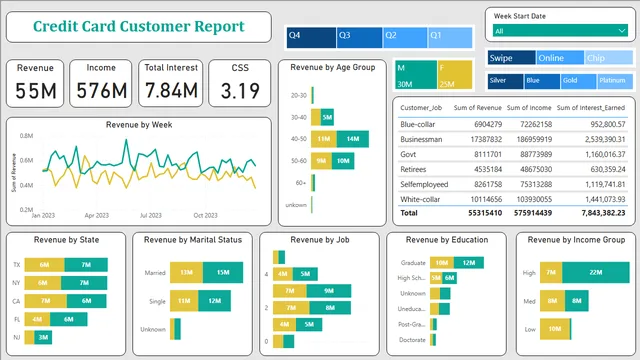Viewport: 640px width, 360px height.
Task: Select the Blue-collar table row
Action: [x=513, y=124]
